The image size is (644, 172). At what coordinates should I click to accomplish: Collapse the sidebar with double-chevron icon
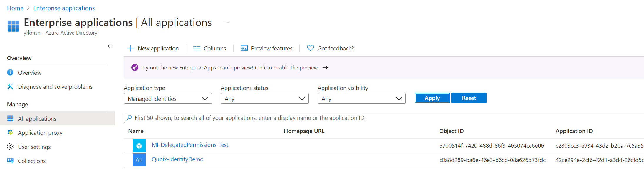click(110, 46)
